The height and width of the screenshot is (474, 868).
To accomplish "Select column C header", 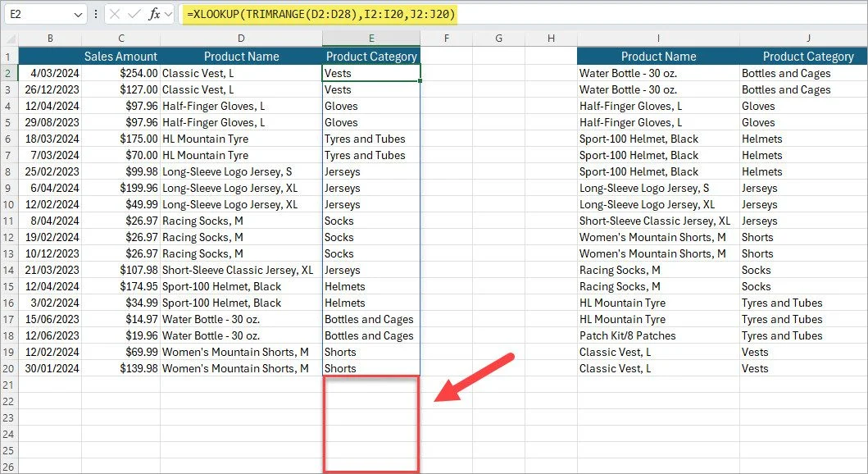I will [x=120, y=39].
